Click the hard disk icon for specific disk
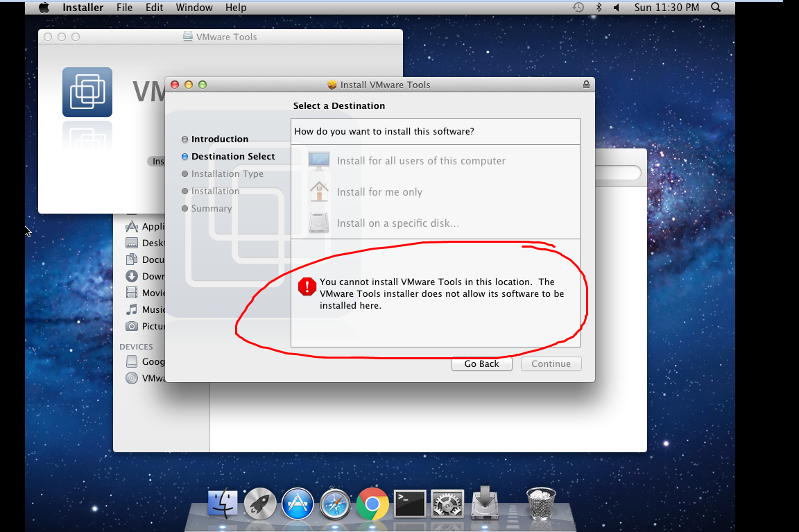The image size is (799, 532). click(319, 223)
